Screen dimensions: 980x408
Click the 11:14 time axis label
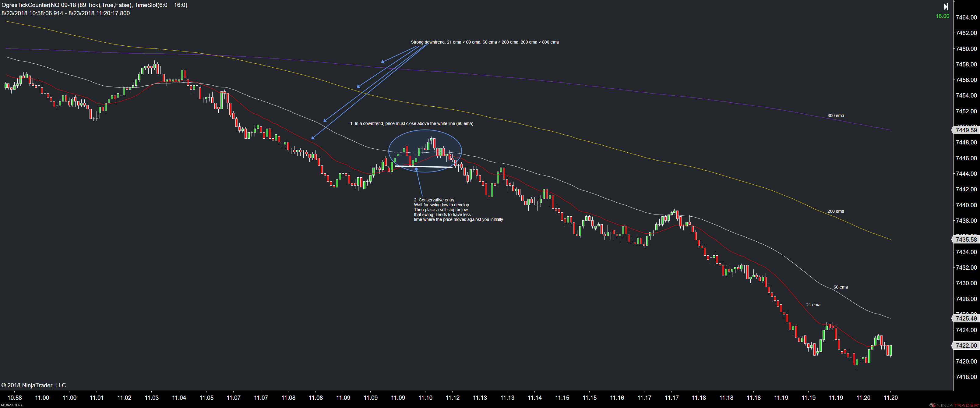534,398
